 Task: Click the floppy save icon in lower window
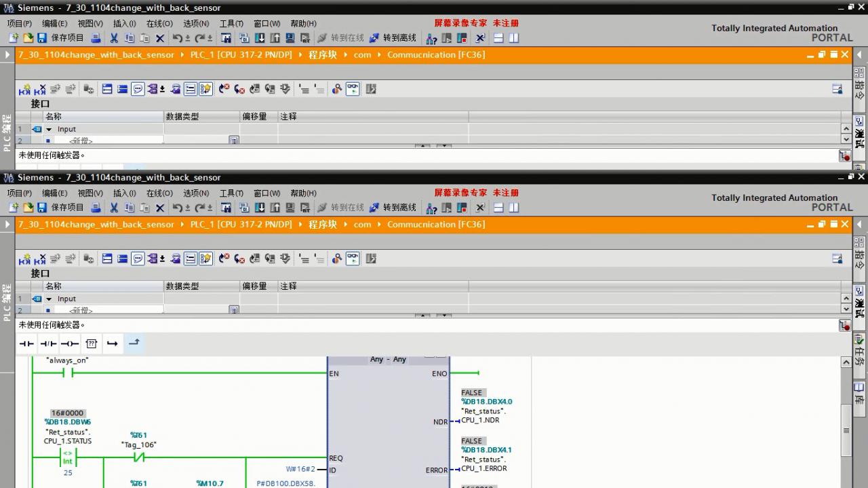coord(41,208)
